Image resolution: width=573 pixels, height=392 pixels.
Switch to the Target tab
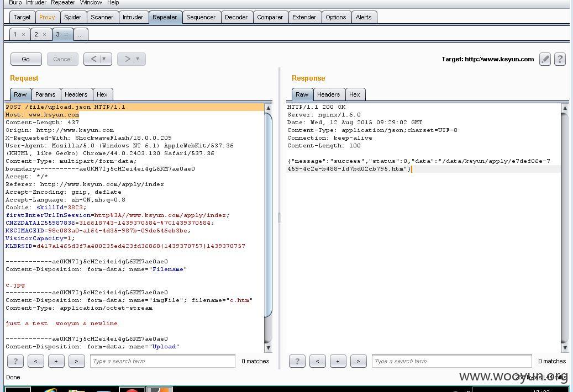pos(22,17)
